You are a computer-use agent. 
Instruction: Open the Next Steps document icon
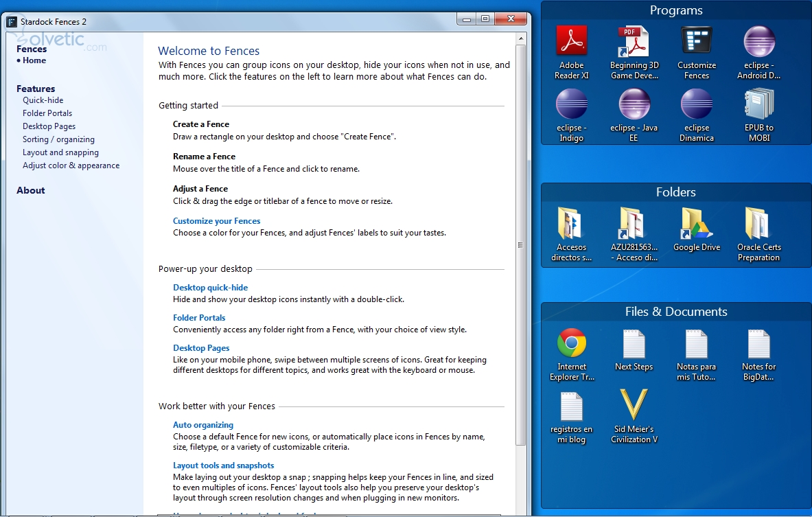634,349
